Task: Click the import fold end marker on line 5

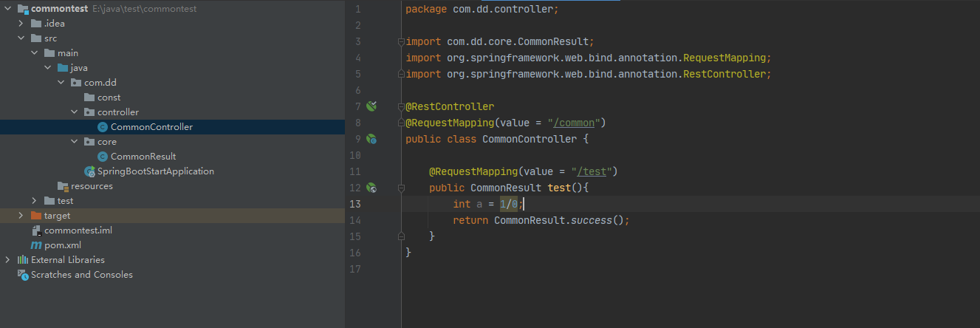Action: tap(401, 74)
